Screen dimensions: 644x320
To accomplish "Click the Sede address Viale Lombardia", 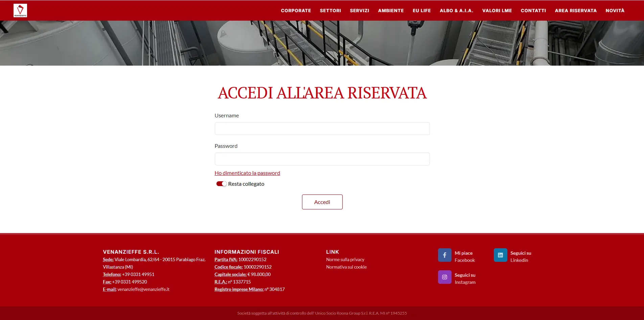I will tap(154, 263).
